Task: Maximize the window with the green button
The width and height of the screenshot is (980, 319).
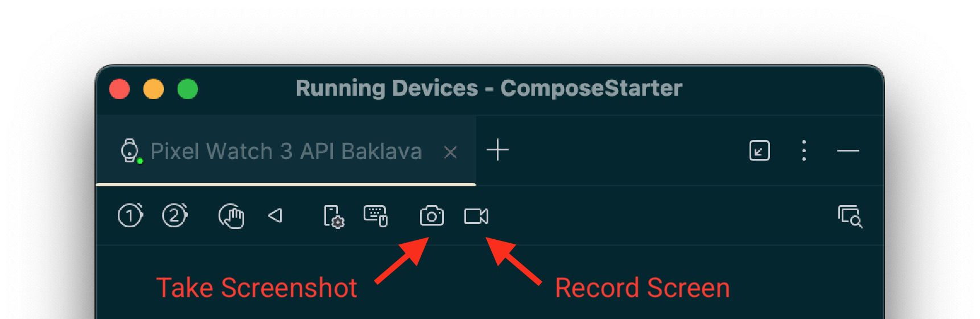Action: pos(188,89)
